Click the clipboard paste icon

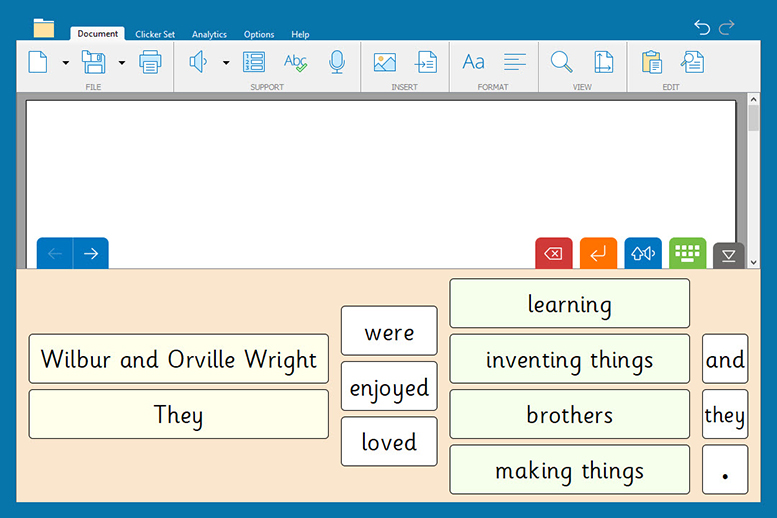651,63
